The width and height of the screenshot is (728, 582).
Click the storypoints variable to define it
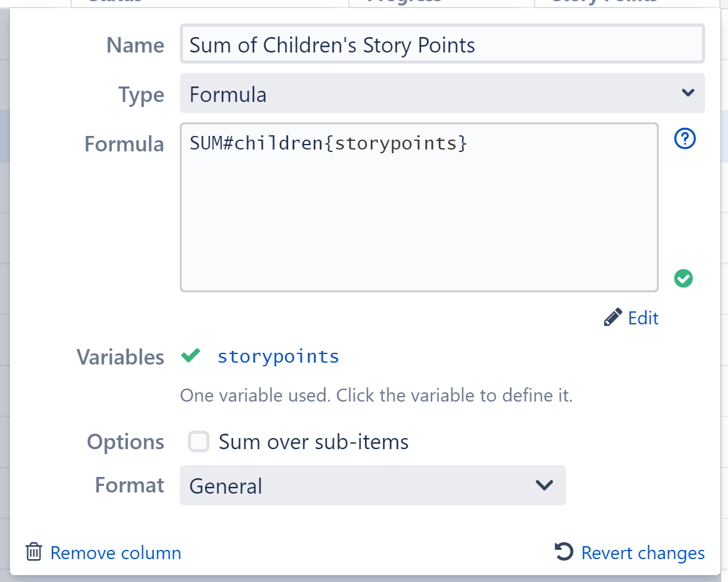[277, 356]
